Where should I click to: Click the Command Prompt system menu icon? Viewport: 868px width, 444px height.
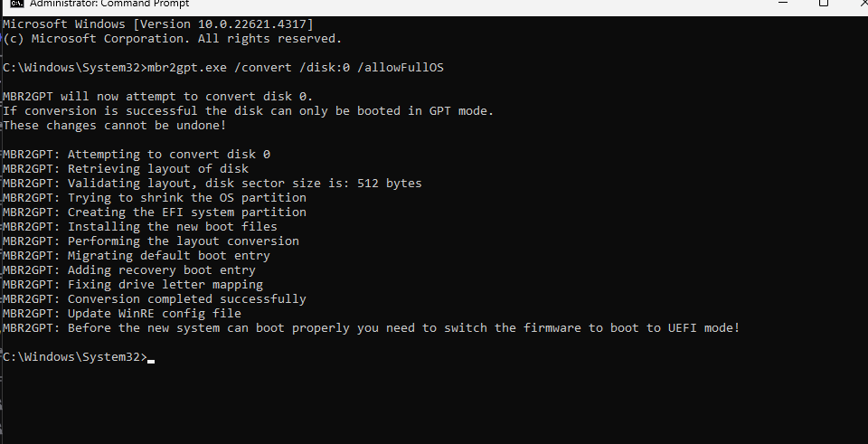15,4
